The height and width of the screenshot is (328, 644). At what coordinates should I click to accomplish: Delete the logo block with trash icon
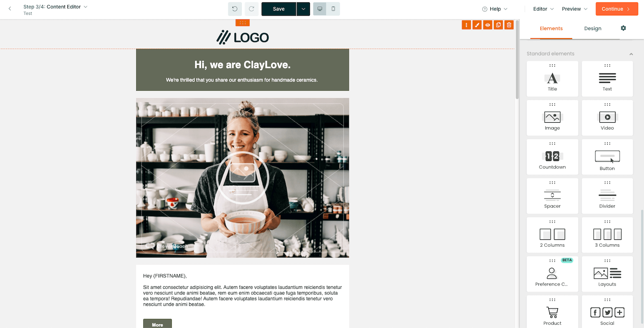coord(509,25)
